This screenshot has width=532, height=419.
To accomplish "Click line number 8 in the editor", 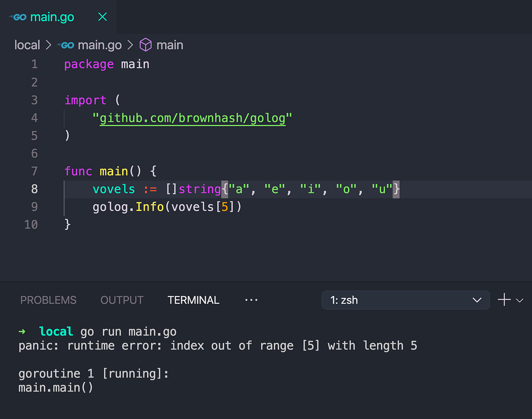I will [34, 189].
